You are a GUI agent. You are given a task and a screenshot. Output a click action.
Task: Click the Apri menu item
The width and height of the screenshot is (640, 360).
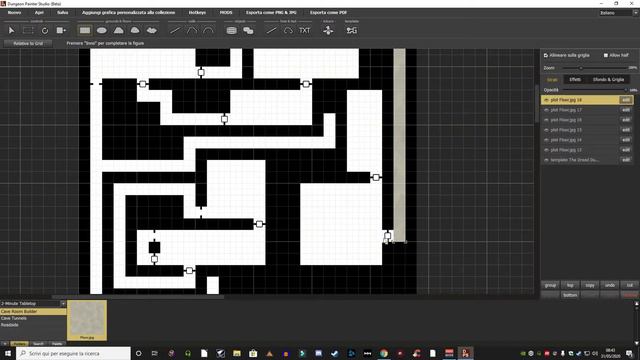coord(39,13)
